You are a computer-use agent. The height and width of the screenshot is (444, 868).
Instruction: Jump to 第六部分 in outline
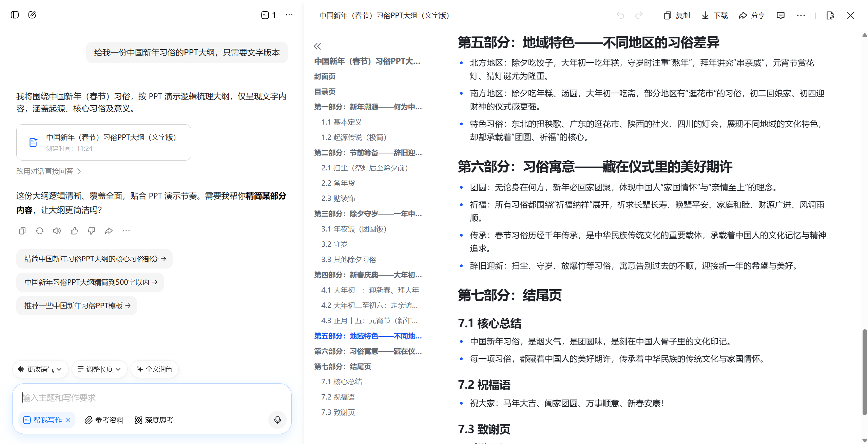pyautogui.click(x=368, y=351)
